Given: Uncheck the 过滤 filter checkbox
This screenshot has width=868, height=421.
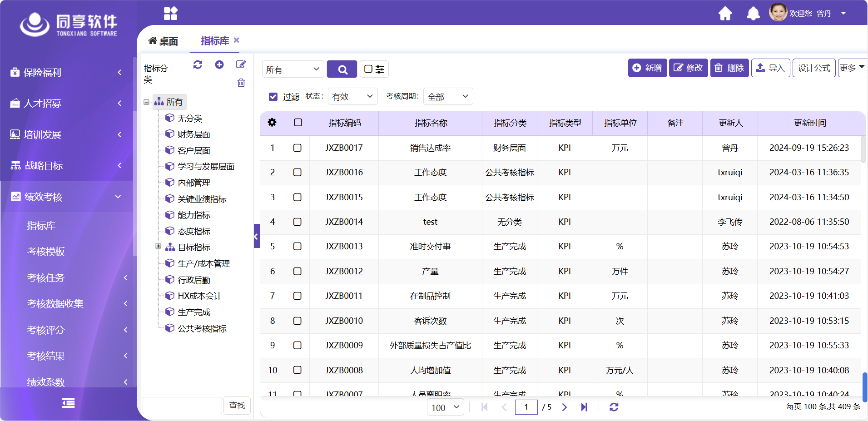Looking at the screenshot, I should (273, 97).
